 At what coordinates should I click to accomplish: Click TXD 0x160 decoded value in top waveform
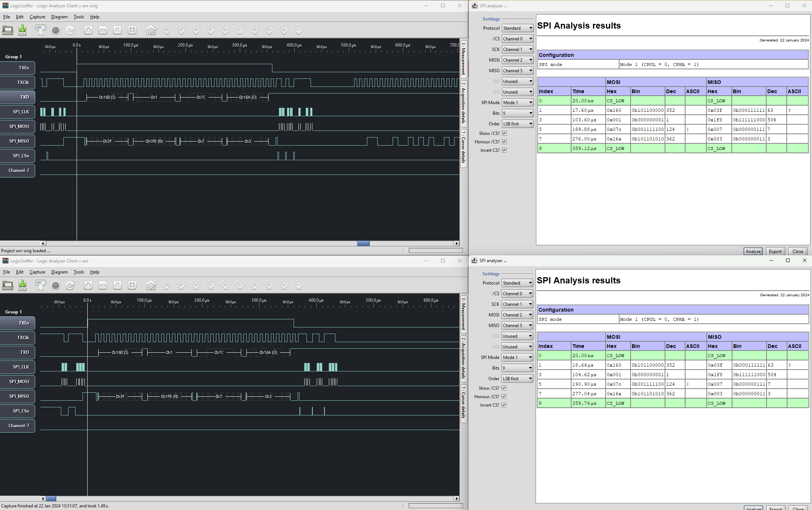pos(107,97)
